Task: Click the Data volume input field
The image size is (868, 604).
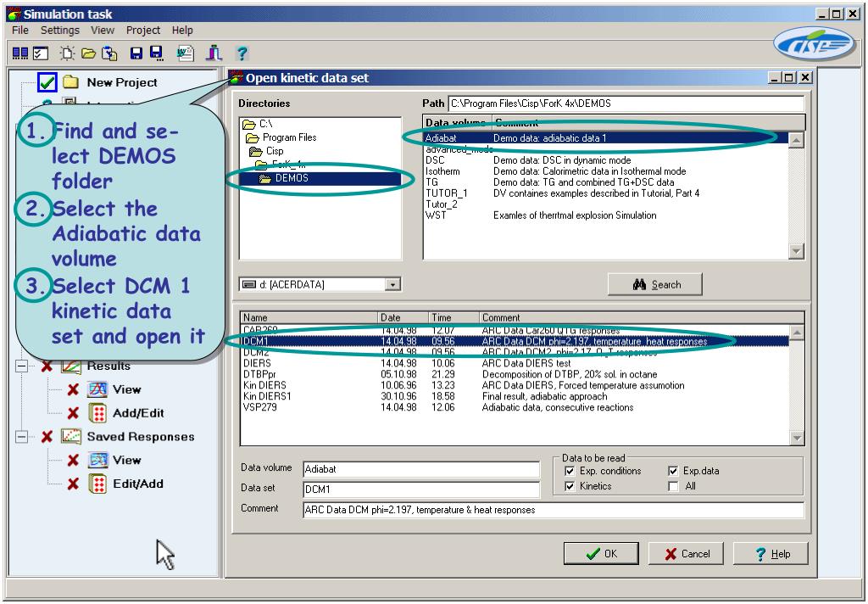Action: coord(421,469)
